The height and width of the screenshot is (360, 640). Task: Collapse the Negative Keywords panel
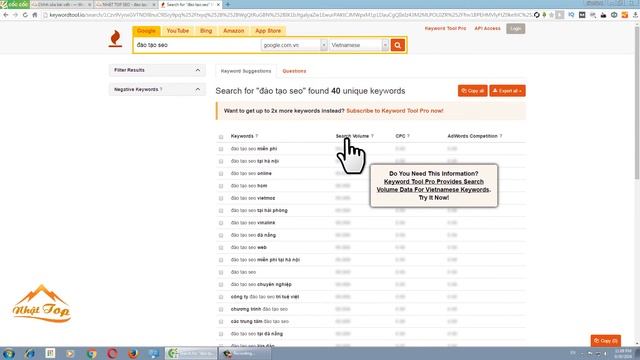[198, 89]
